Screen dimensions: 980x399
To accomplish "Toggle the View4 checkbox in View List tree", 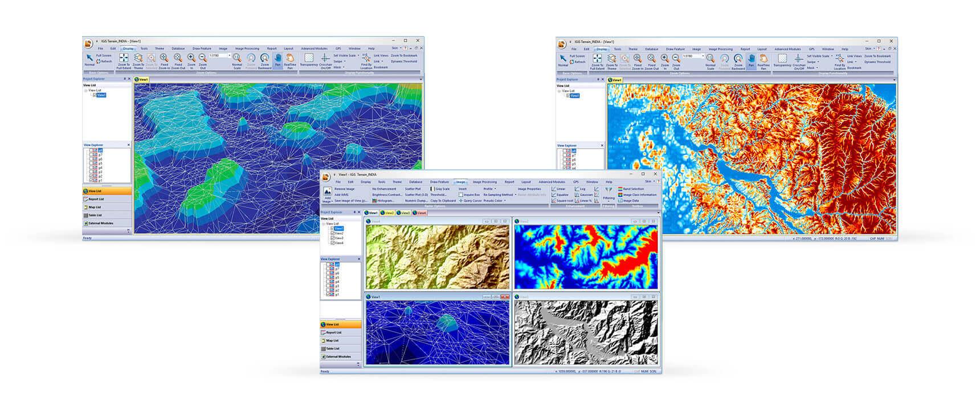I will [333, 243].
